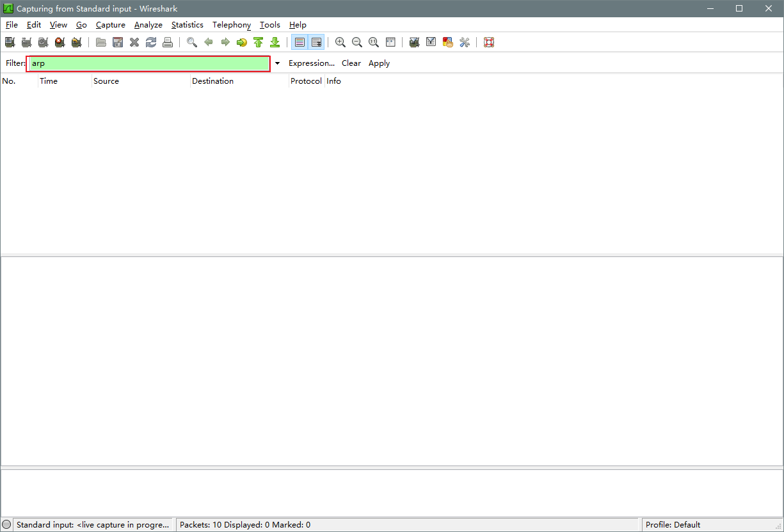Toggle packet colorize button
The image size is (784, 532).
tap(300, 42)
